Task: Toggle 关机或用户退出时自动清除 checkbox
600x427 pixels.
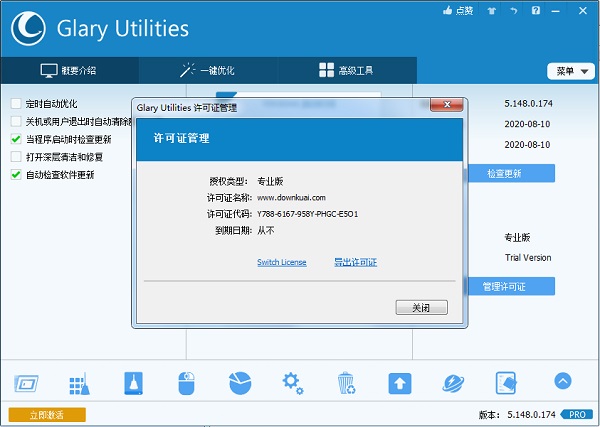Action: tap(16, 122)
